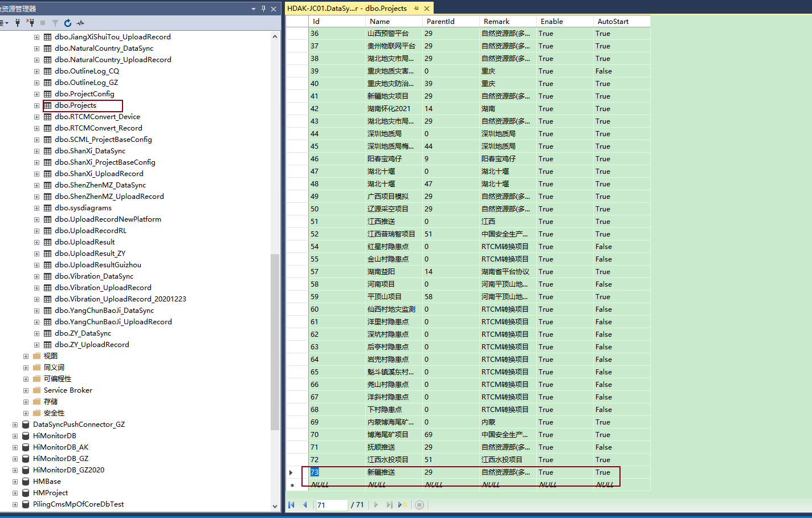Select the HMProject database in tree
The height and width of the screenshot is (518, 812).
pyautogui.click(x=50, y=493)
